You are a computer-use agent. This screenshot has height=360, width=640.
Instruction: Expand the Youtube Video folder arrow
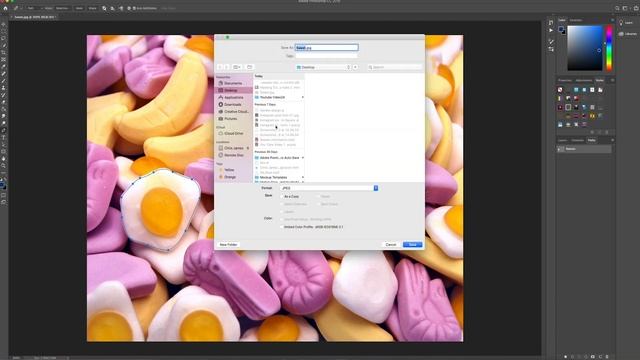click(x=302, y=98)
